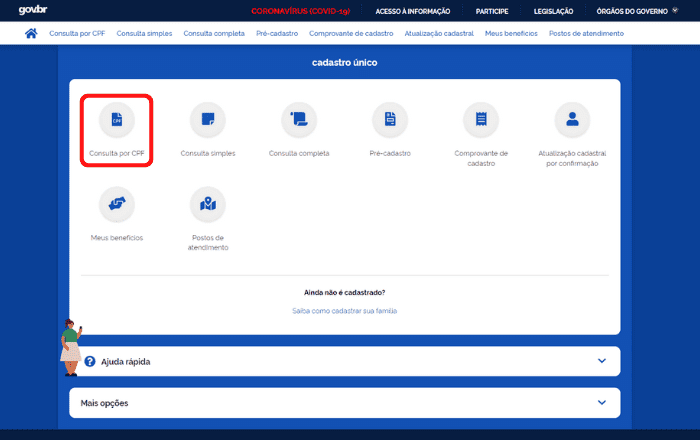
Task: Expand the Ajuda rápida section
Action: (601, 361)
